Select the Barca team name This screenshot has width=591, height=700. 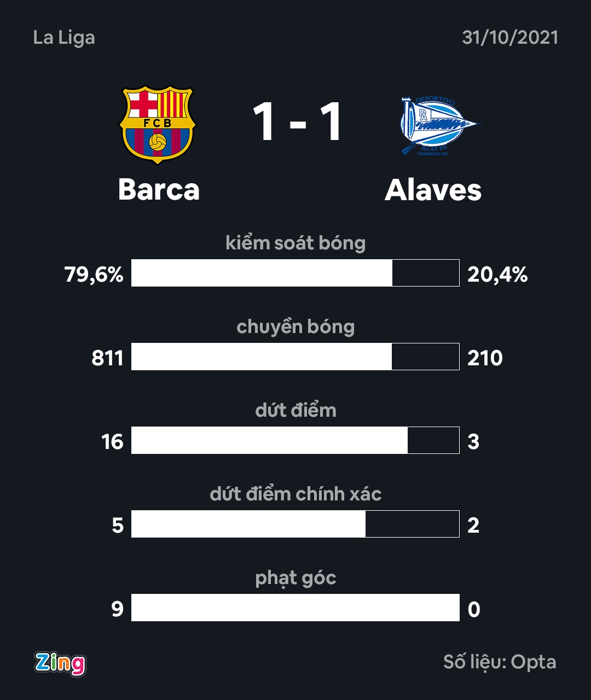coord(159,190)
